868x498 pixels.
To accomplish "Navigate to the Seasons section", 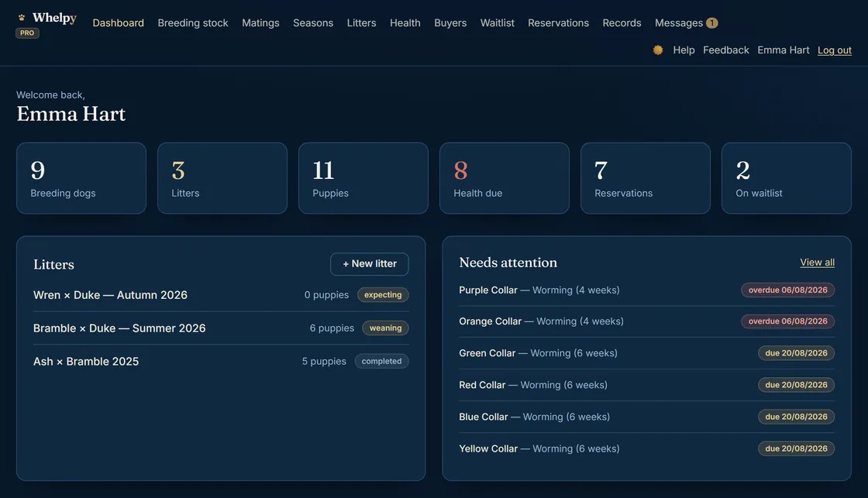I will 313,22.
